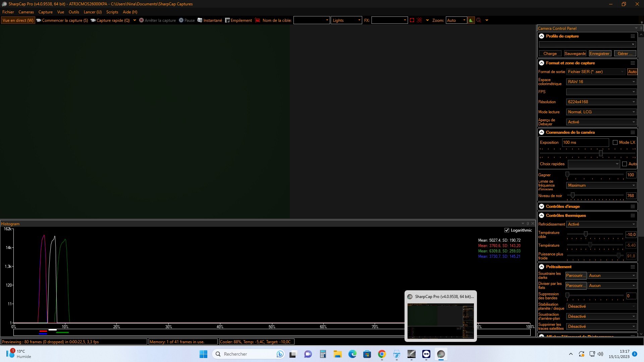Open Espace colorimétrique RAW 16 dropdown
The height and width of the screenshot is (362, 644).
coord(601,82)
